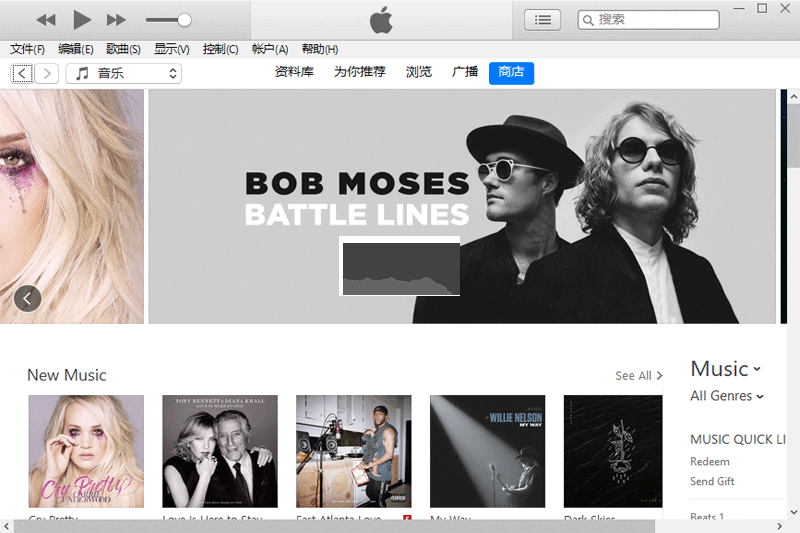Click the MUSIC QUICK LINKS heading
This screenshot has width=800, height=533.
coord(738,439)
